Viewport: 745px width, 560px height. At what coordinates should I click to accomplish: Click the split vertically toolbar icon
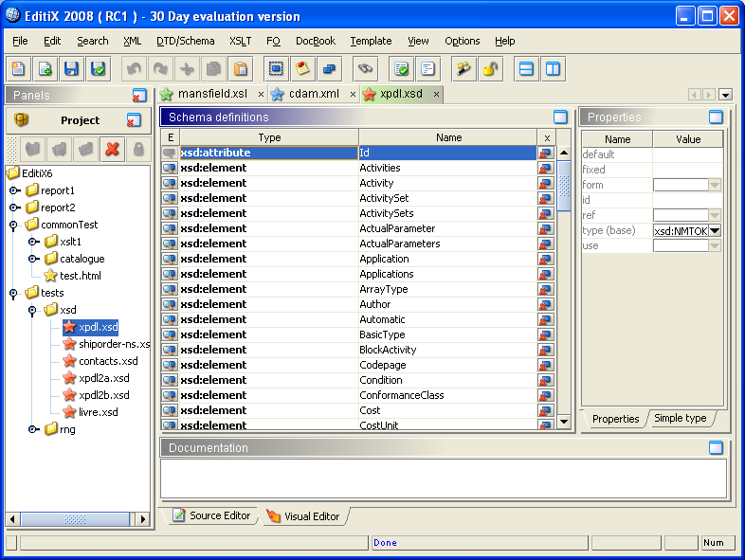pyautogui.click(x=553, y=69)
